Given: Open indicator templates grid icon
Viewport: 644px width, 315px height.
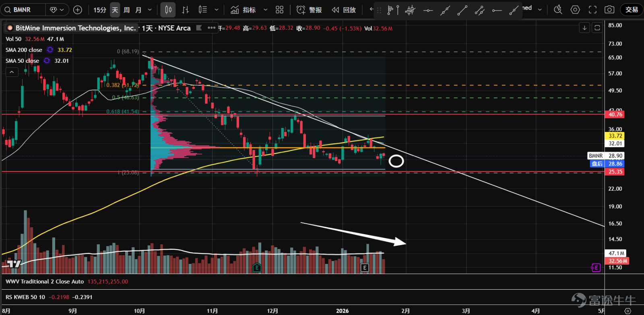Looking at the screenshot, I should pyautogui.click(x=279, y=10).
